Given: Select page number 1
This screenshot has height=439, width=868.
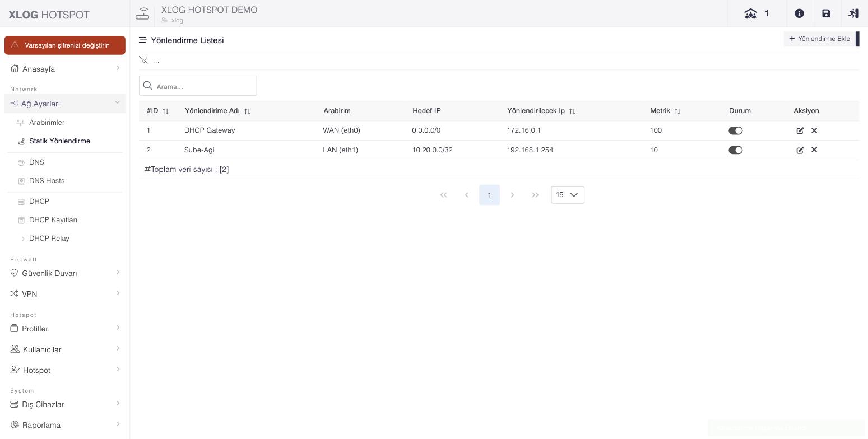Looking at the screenshot, I should [489, 195].
